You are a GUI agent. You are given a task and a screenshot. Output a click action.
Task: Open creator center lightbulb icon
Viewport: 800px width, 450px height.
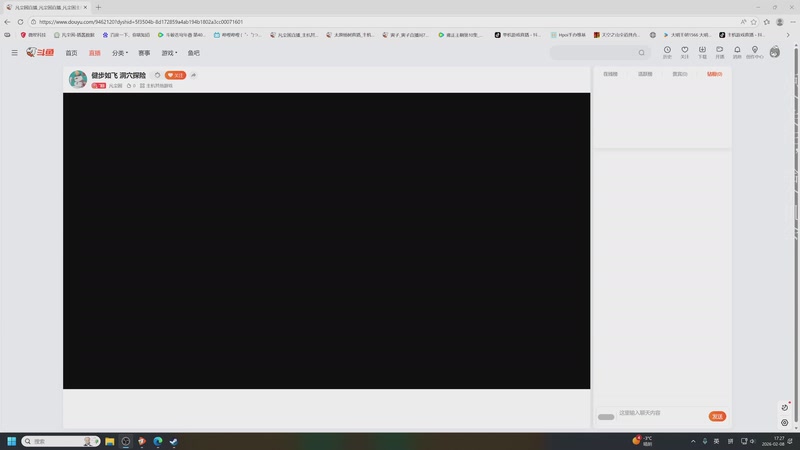755,52
